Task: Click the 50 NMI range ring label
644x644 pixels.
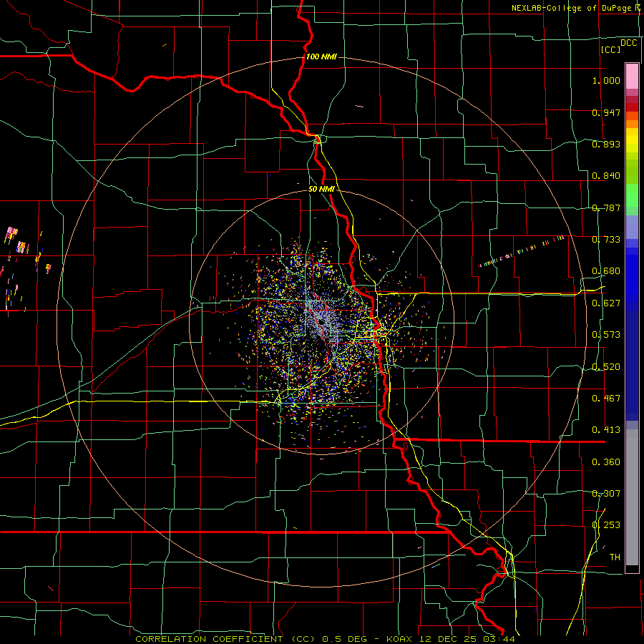Action: click(x=321, y=190)
